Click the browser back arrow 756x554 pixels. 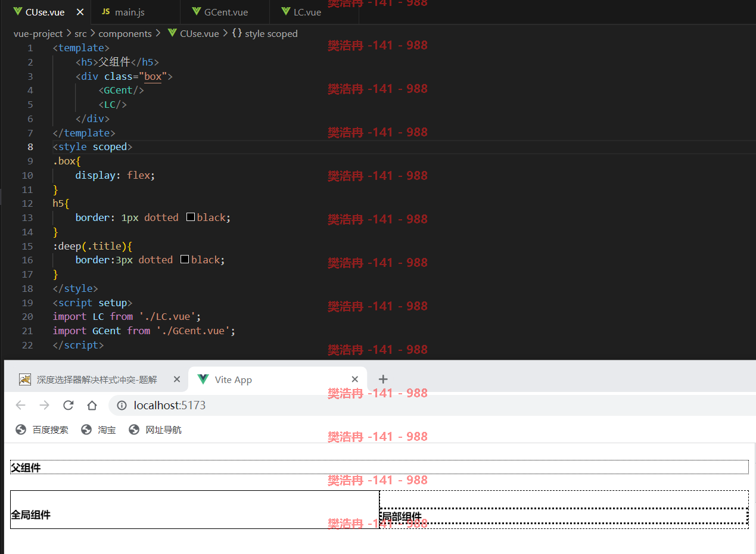[21, 405]
